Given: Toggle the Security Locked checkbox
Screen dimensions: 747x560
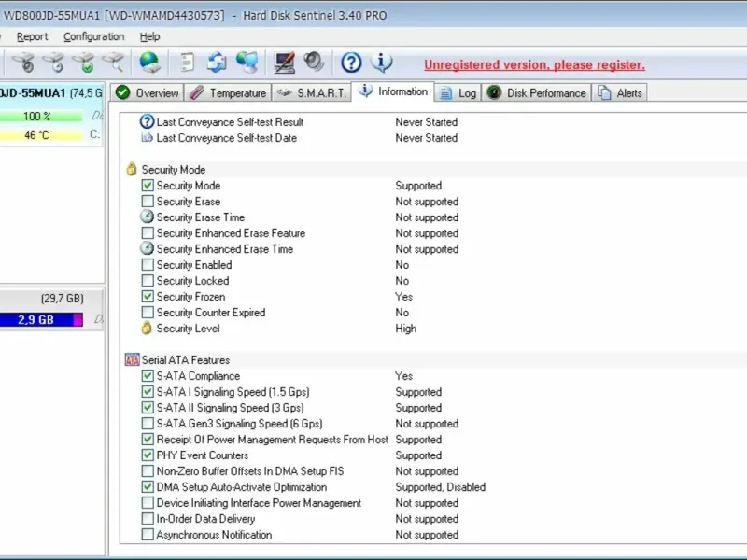Looking at the screenshot, I should tap(148, 281).
